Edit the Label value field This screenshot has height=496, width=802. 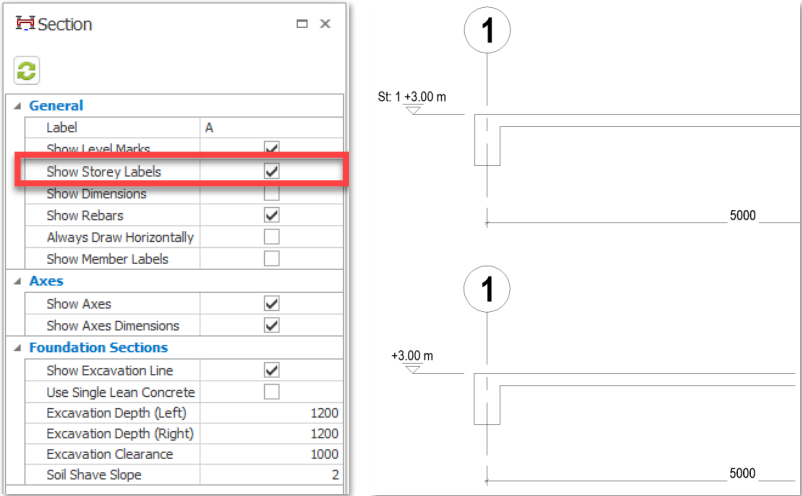pyautogui.click(x=270, y=128)
